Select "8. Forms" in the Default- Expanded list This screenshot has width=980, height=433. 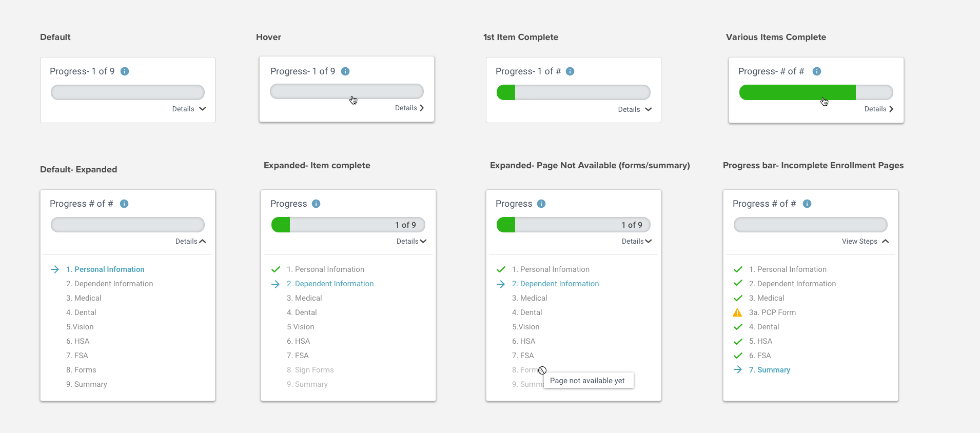81,370
